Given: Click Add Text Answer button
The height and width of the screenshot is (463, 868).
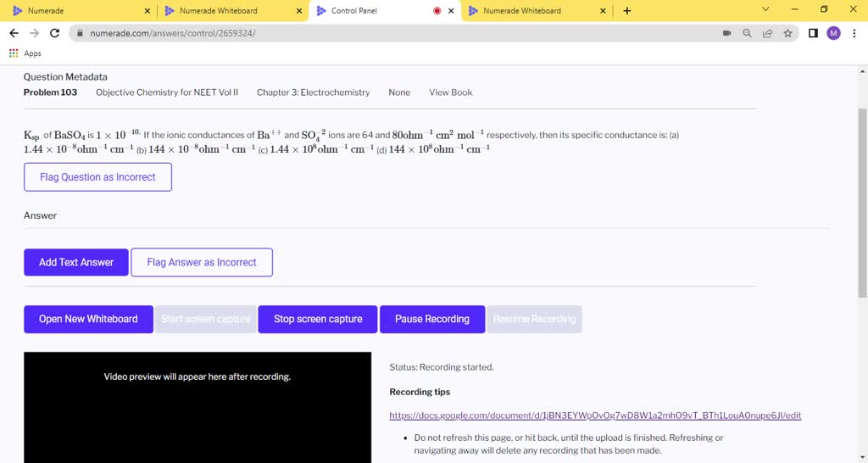Looking at the screenshot, I should [75, 263].
